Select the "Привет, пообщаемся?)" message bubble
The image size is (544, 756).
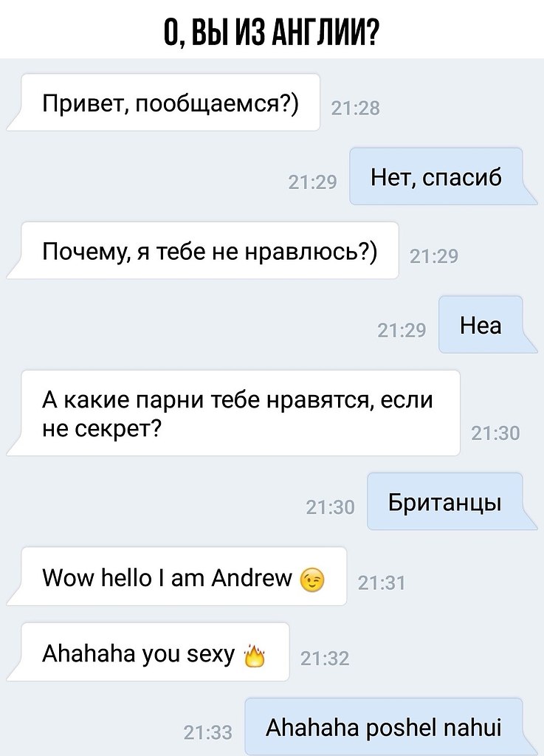(x=171, y=102)
